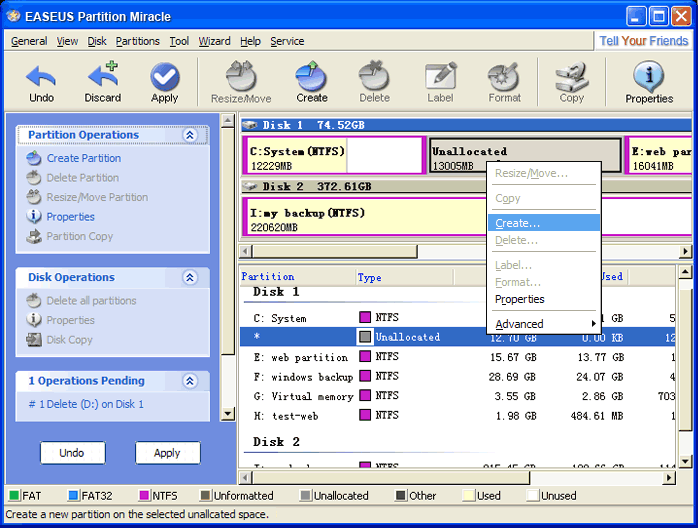
Task: Click Create Partition link in sidebar
Action: pos(83,158)
